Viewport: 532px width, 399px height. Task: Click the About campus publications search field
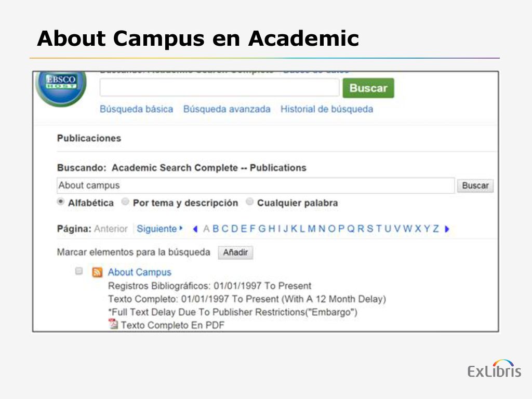point(256,185)
